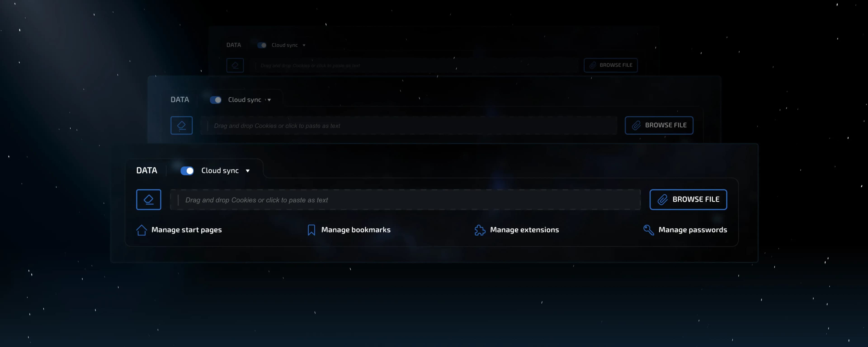Click the bookmark icon beside Manage bookmarks

click(311, 230)
